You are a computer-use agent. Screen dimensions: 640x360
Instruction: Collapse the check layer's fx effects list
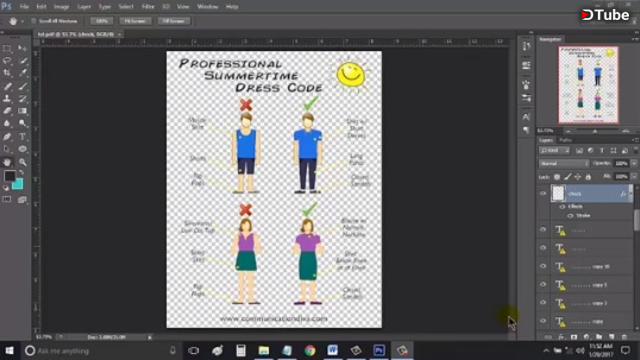[631, 193]
